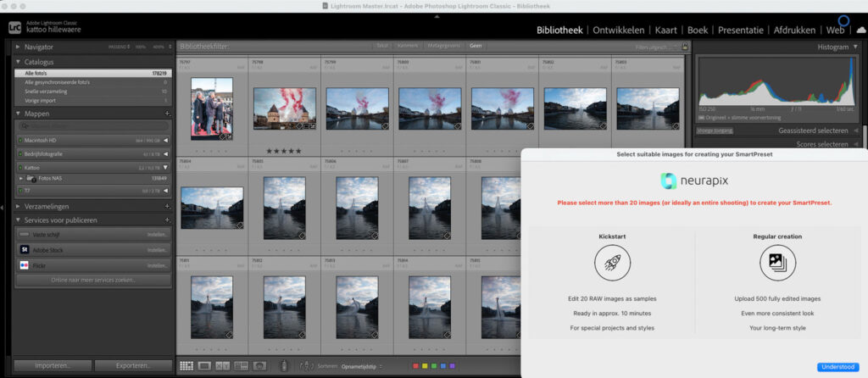The height and width of the screenshot is (378, 868).
Task: Click Instellen for Flickr
Action: (157, 265)
